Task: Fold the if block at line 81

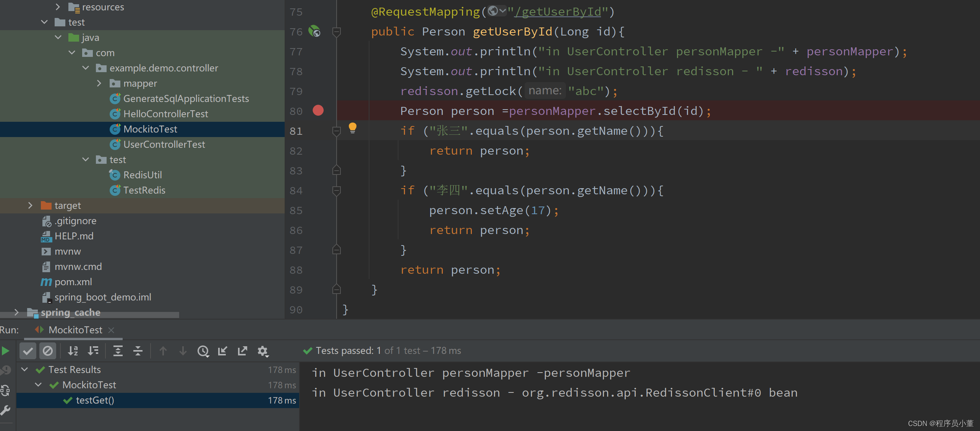Action: click(x=337, y=131)
